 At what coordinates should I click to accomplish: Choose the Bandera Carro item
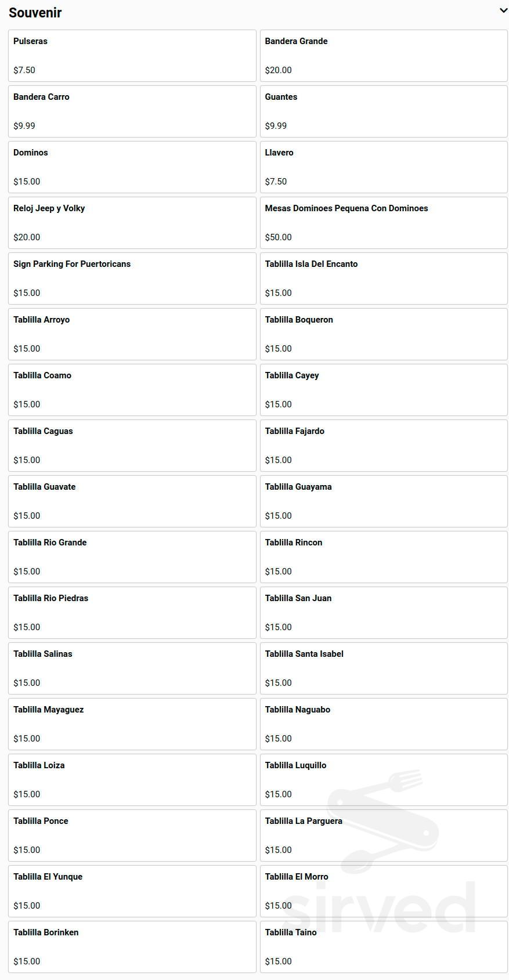(132, 111)
